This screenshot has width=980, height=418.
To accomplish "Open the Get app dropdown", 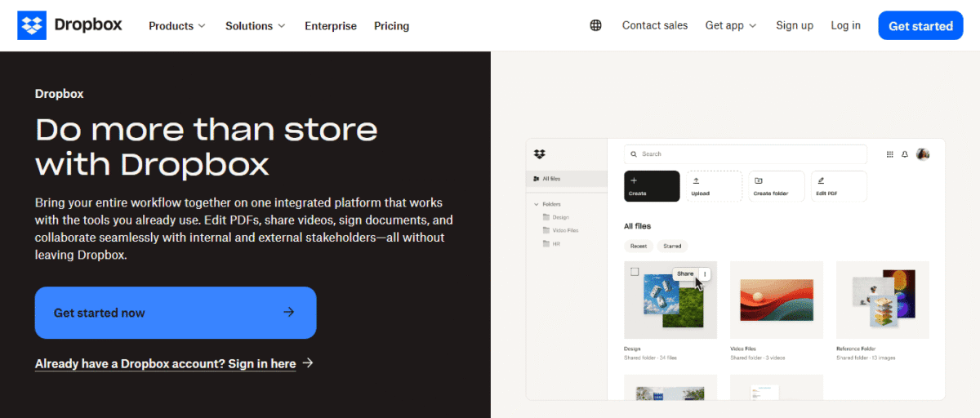I will pos(731,25).
